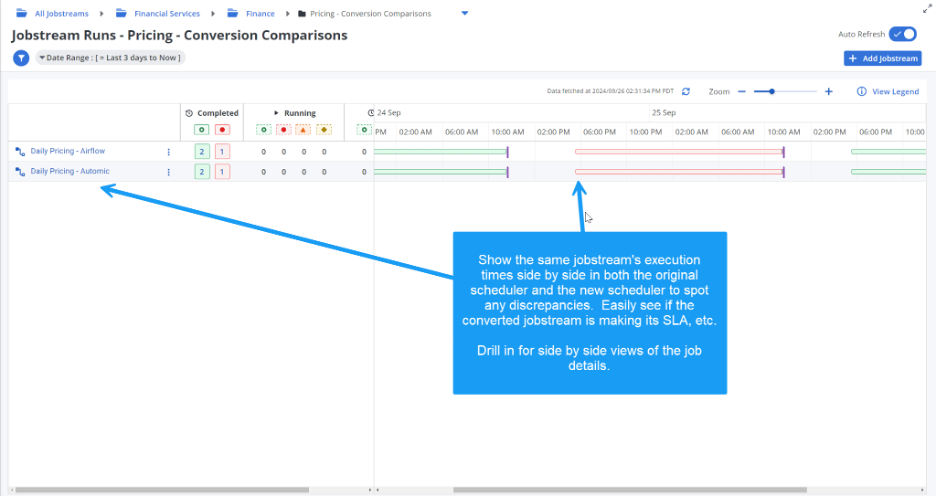Click the refresh data icon

tap(686, 91)
